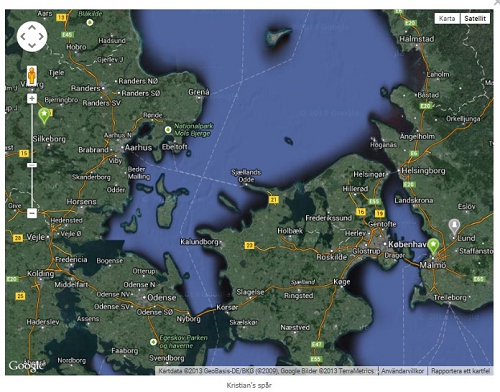The height and width of the screenshot is (392, 500).
Task: Open the Användarvillkor terms link
Action: (x=402, y=371)
